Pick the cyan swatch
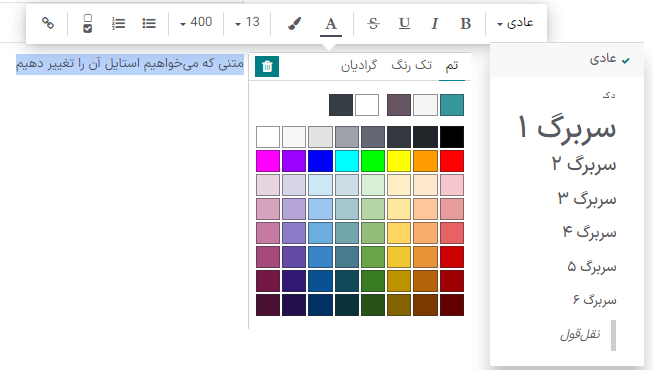 (346, 161)
